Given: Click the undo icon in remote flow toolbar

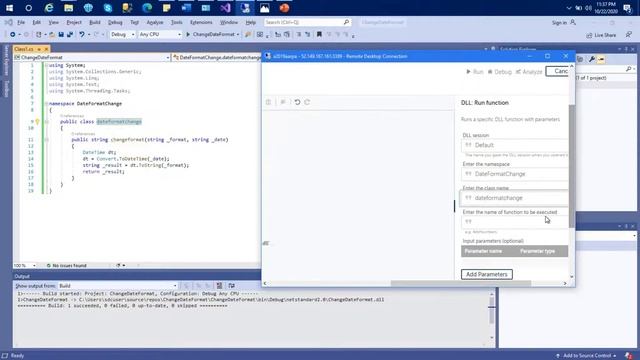Looking at the screenshot, I should pyautogui.click(x=297, y=102).
